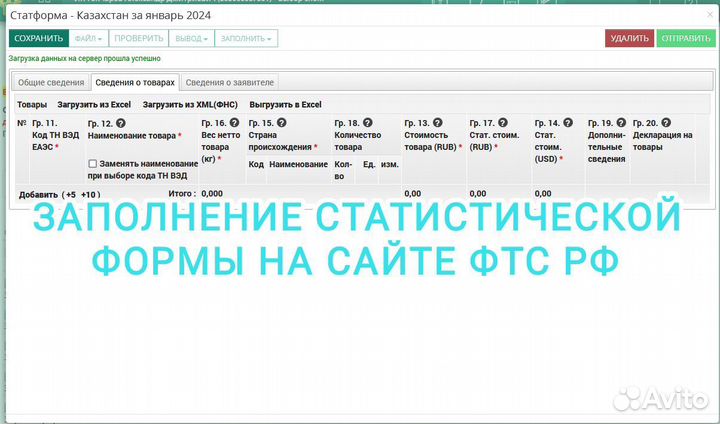Show help for Гр. 20 Декларация на товары
This screenshot has height=424, width=720.
coord(666,123)
